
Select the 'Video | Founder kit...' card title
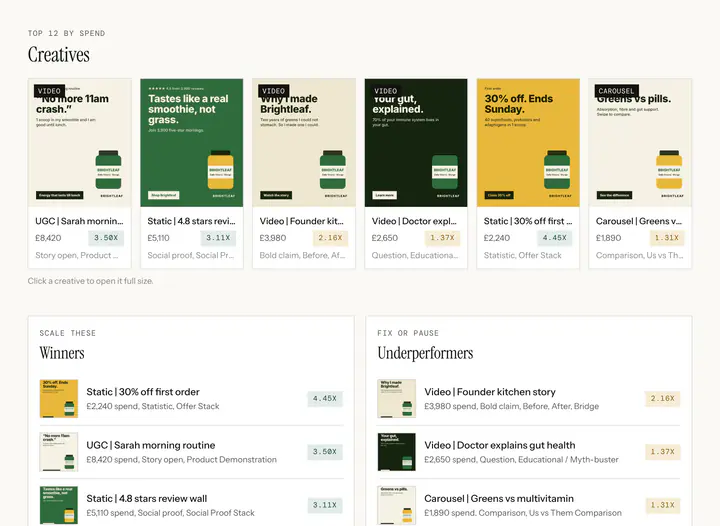pos(302,221)
